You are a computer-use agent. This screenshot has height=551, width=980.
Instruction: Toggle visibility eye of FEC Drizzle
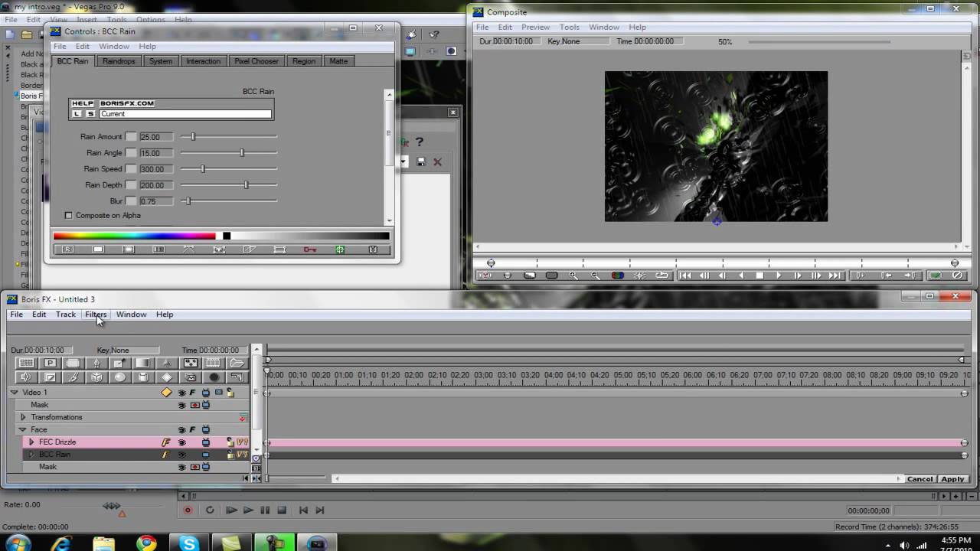click(181, 442)
